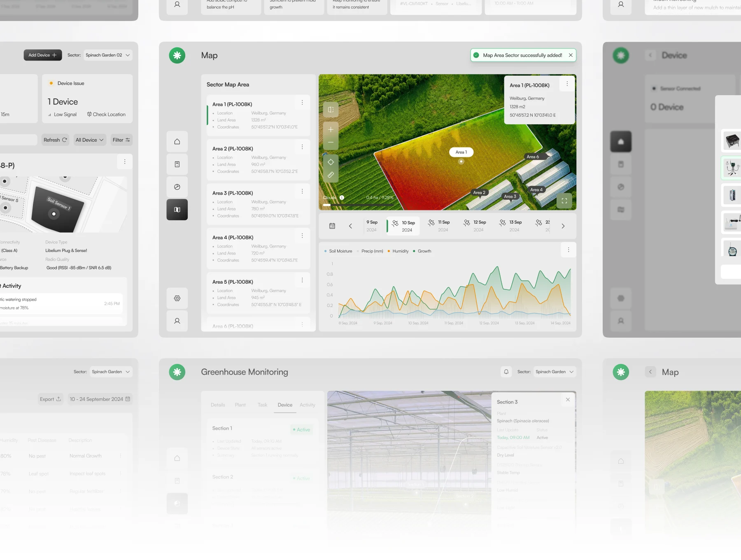The image size is (741, 560).
Task: Open options menu on device card (8-P)
Action: click(125, 162)
